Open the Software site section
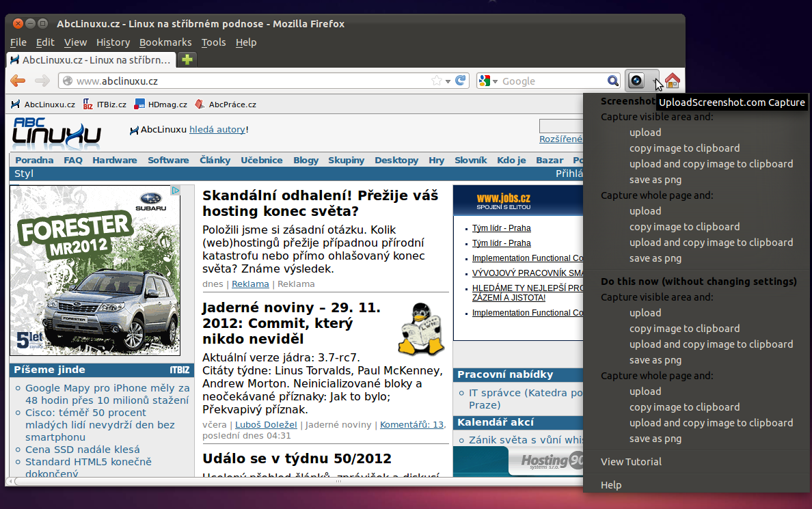812x509 pixels. pos(168,160)
